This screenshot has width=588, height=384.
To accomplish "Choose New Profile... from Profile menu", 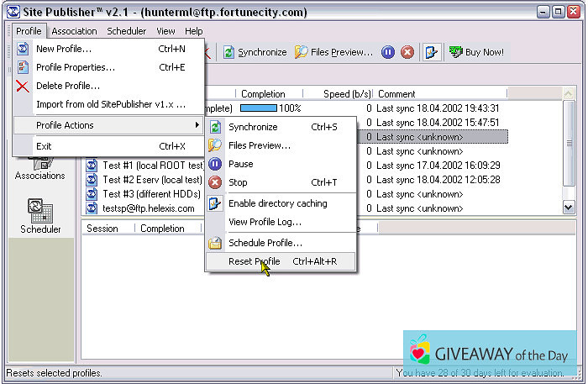I will coord(64,49).
